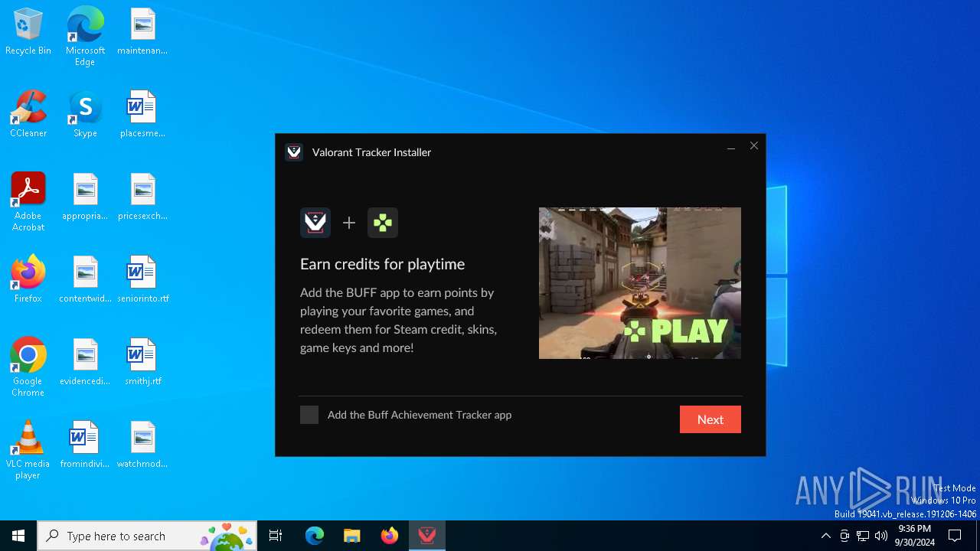This screenshot has width=980, height=551.
Task: Open the Windows Start menu
Action: pos(18,536)
